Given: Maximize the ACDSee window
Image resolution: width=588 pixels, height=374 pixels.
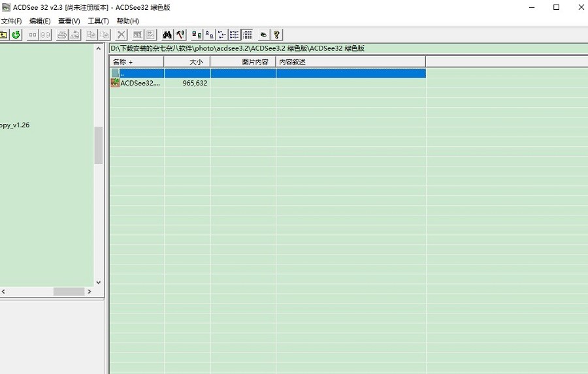Looking at the screenshot, I should pos(557,7).
